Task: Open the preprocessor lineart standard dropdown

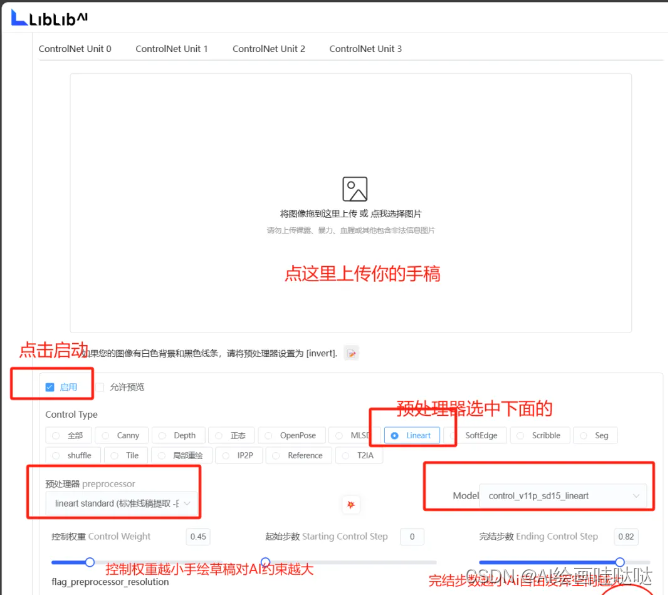Action: click(121, 503)
